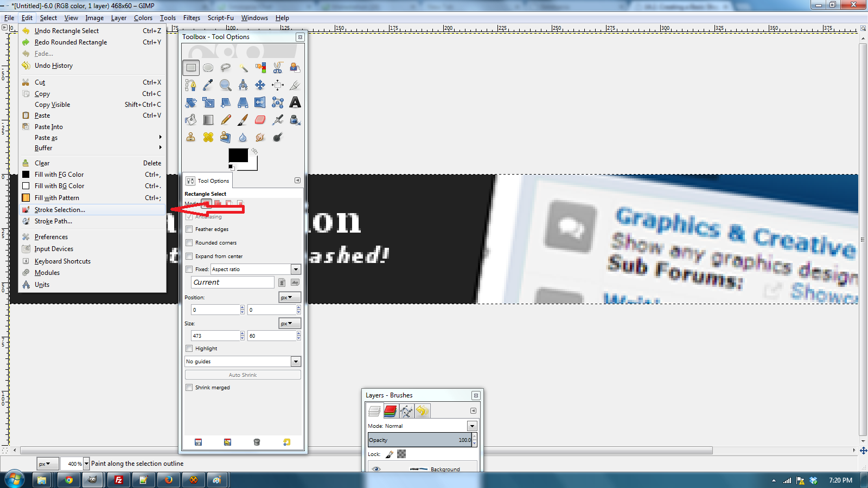Expand the Paste as submenu
868x488 pixels.
[93, 138]
